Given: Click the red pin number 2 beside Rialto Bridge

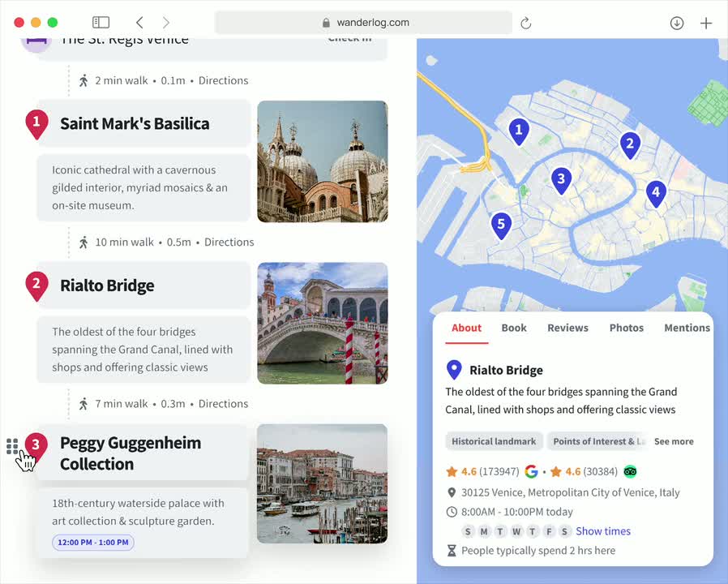Looking at the screenshot, I should 36,286.
